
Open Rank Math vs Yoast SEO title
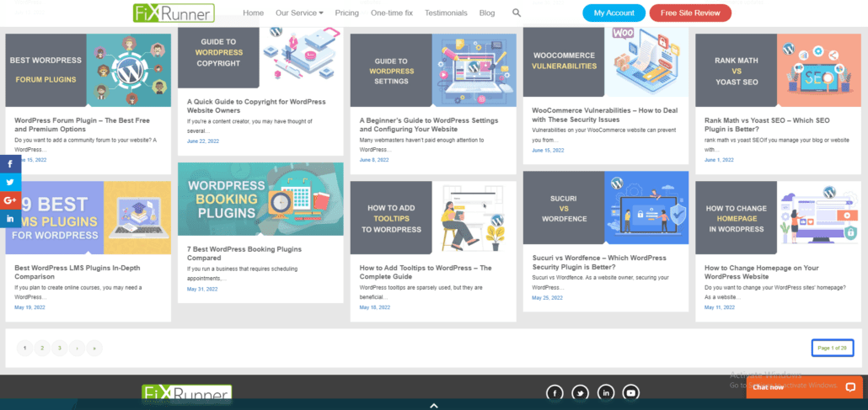tap(767, 125)
